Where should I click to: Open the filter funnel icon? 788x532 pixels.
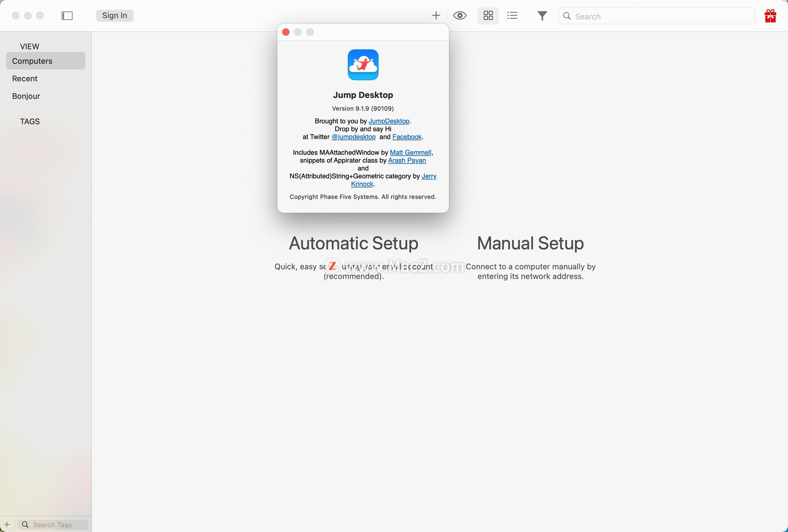tap(542, 16)
